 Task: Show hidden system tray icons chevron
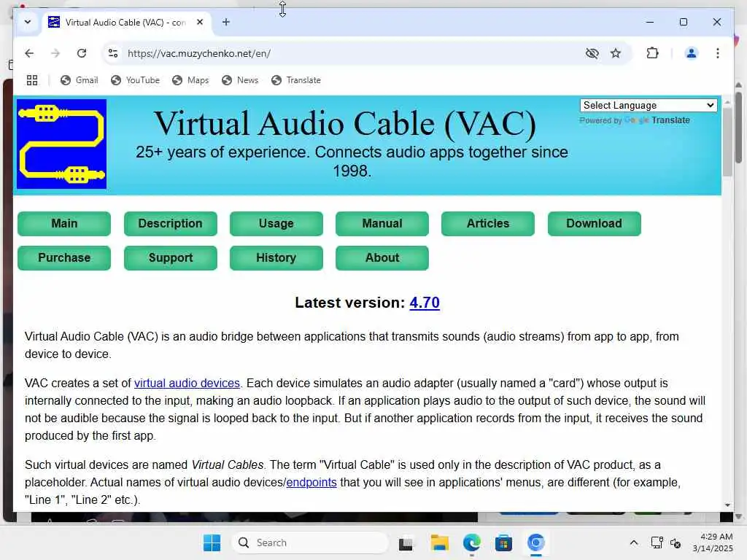(634, 542)
